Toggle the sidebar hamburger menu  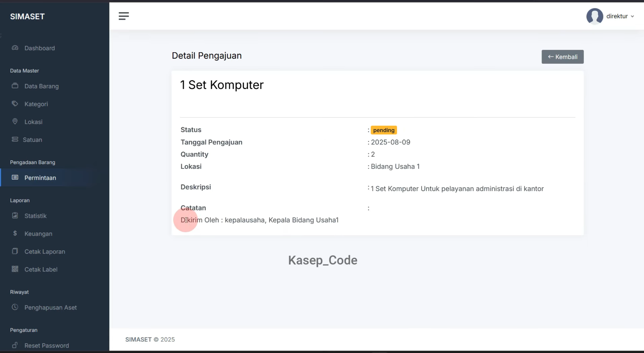pyautogui.click(x=124, y=16)
